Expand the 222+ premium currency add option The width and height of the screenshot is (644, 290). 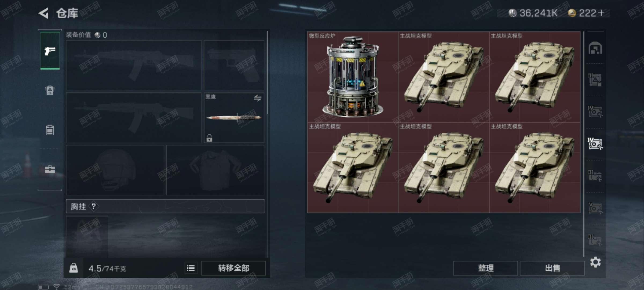pos(601,13)
